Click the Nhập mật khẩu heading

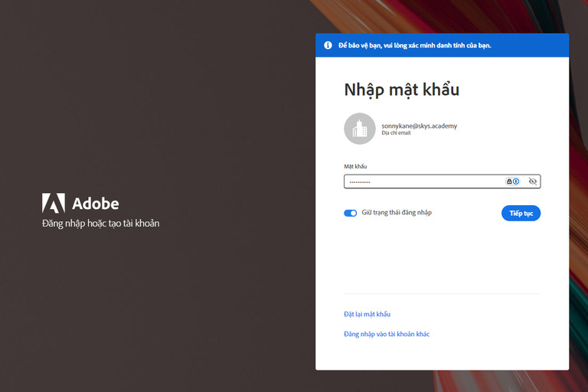tap(402, 90)
